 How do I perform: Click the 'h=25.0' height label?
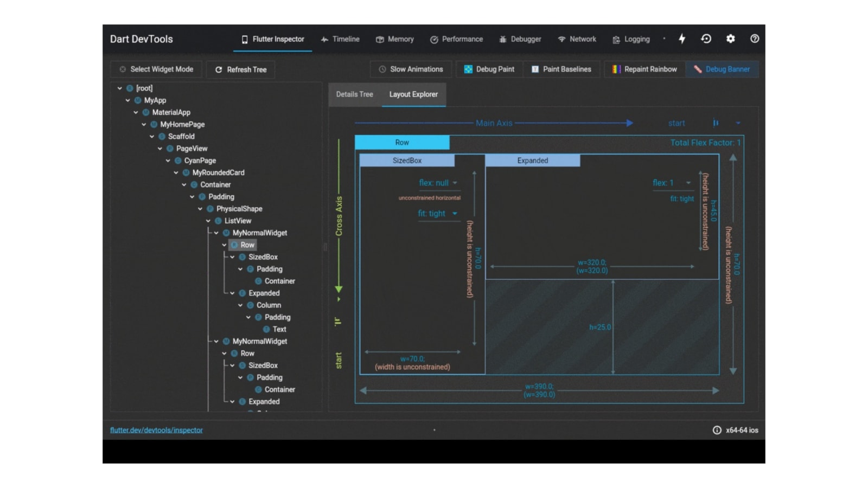pyautogui.click(x=600, y=328)
